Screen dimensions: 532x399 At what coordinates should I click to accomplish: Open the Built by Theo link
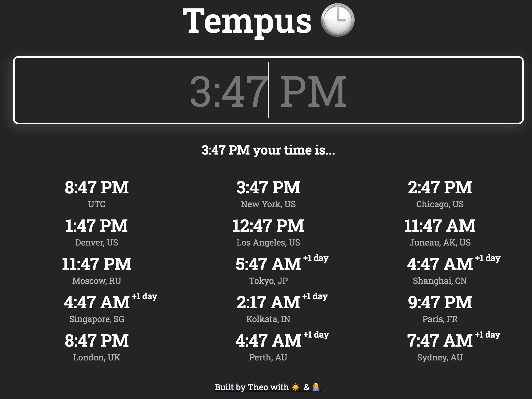pyautogui.click(x=251, y=387)
